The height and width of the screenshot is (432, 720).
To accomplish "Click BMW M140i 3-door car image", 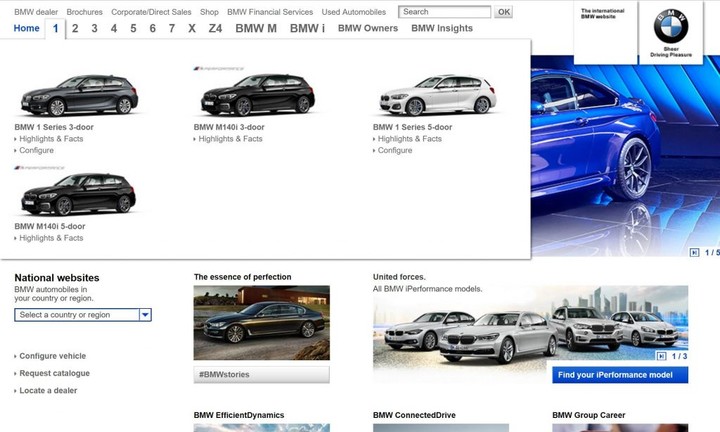I will pyautogui.click(x=258, y=94).
